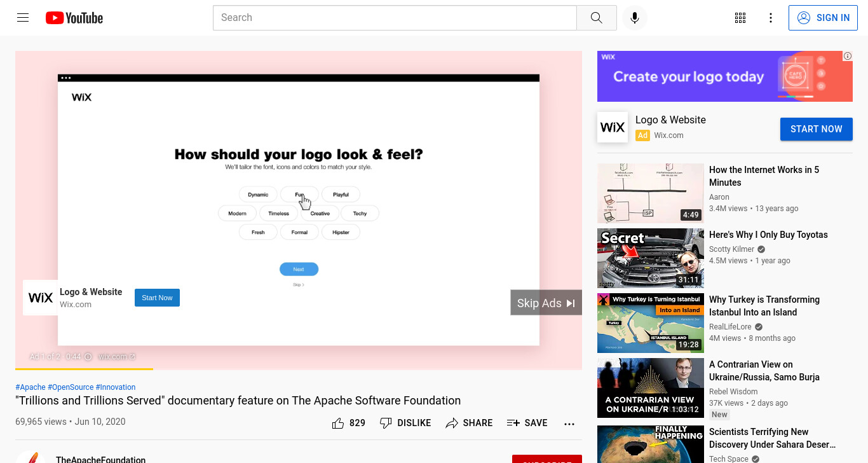The image size is (868, 463).
Task: Open TheApacheFoundation channel name
Action: [100, 459]
